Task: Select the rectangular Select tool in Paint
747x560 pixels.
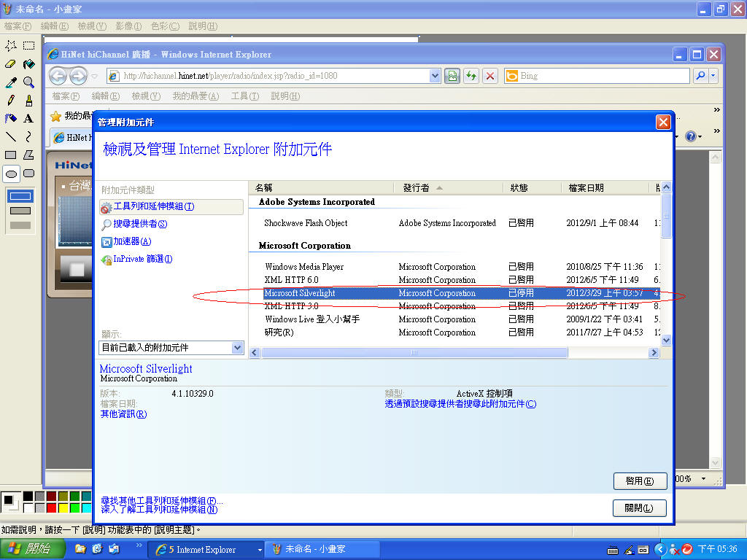Action: click(x=29, y=46)
